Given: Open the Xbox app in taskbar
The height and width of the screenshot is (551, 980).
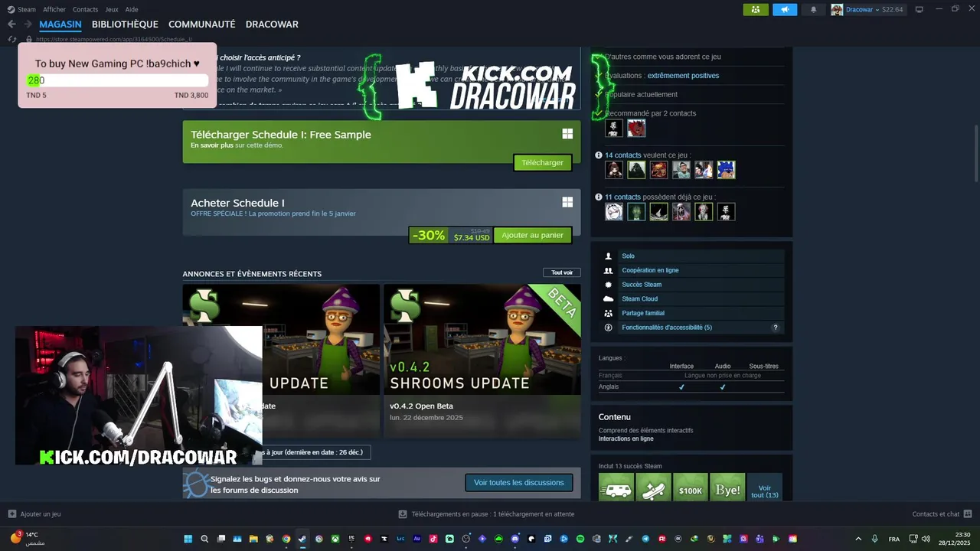Looking at the screenshot, I should click(x=335, y=539).
